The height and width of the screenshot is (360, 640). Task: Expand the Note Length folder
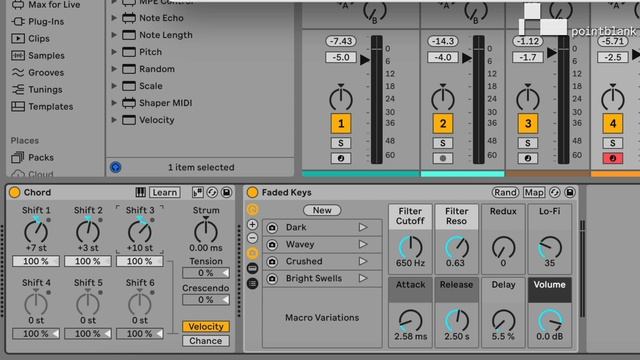[115, 35]
